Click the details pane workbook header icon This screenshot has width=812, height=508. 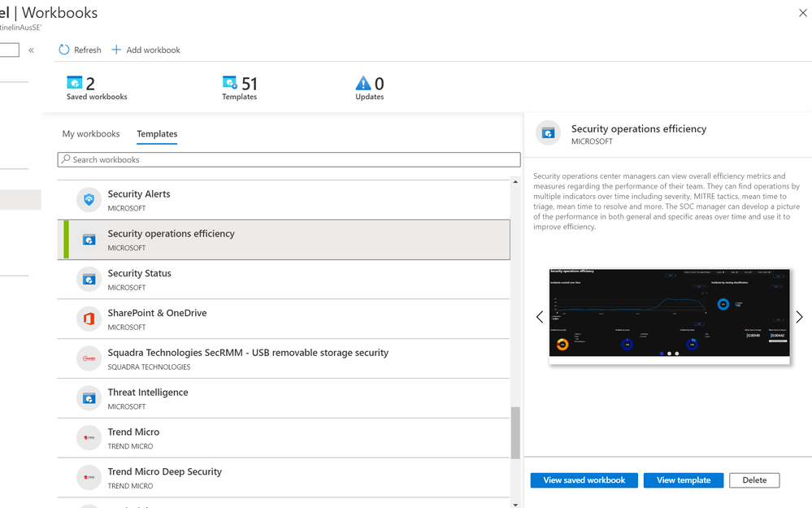click(548, 133)
